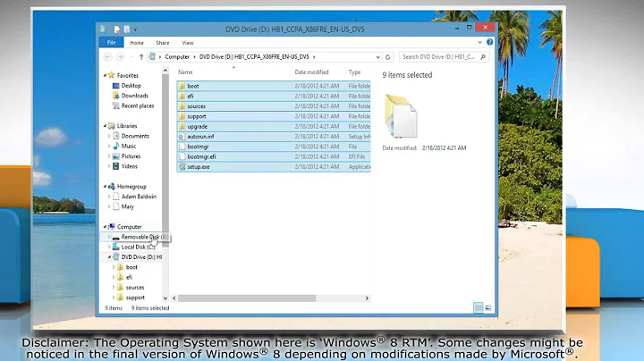Click DVD Drive (D:) breadcrumb segment
The width and height of the screenshot is (644, 361).
(254, 57)
